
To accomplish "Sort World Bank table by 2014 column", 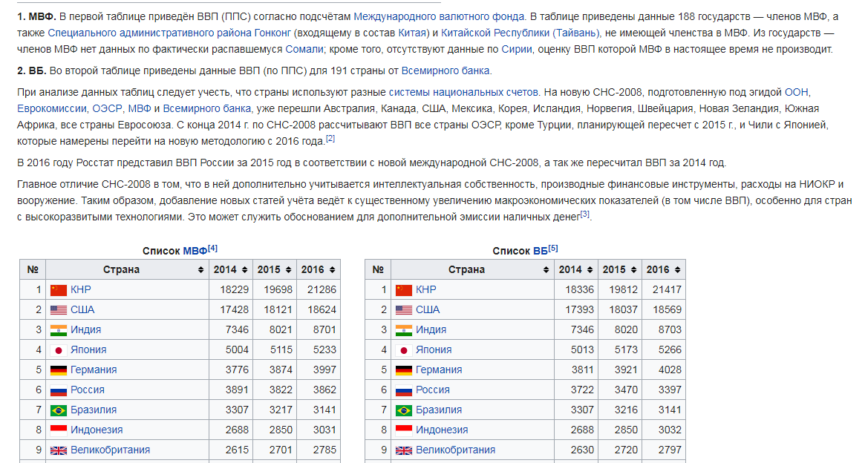I will point(576,269).
